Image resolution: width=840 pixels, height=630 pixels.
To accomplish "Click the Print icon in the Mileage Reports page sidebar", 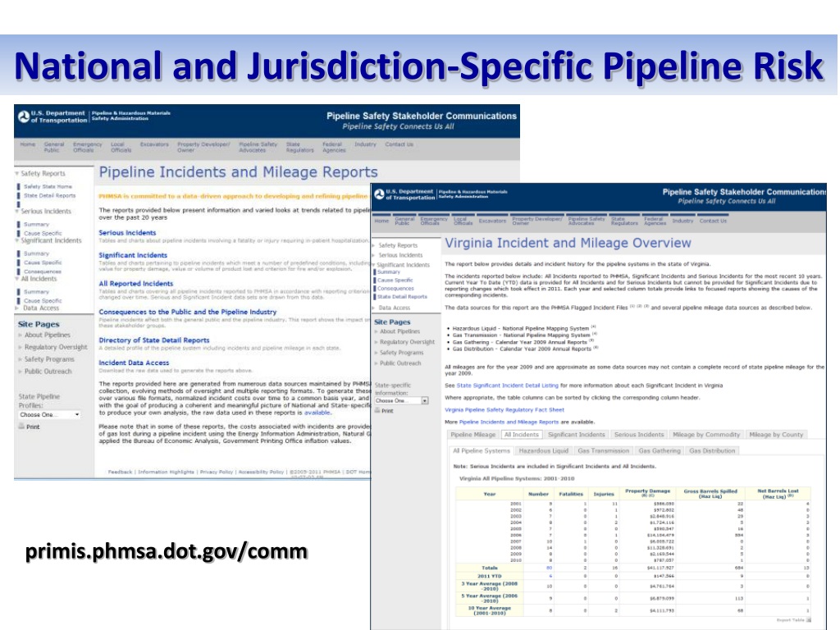I will [x=21, y=427].
